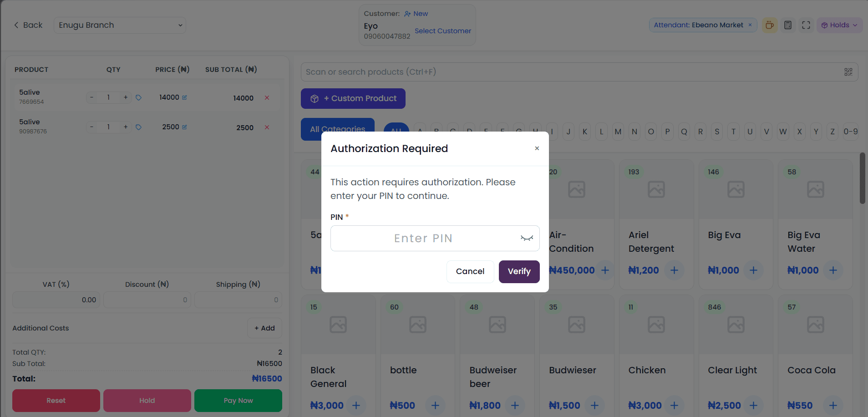
Task: Add Coca Cola with plus icon
Action: click(x=833, y=405)
